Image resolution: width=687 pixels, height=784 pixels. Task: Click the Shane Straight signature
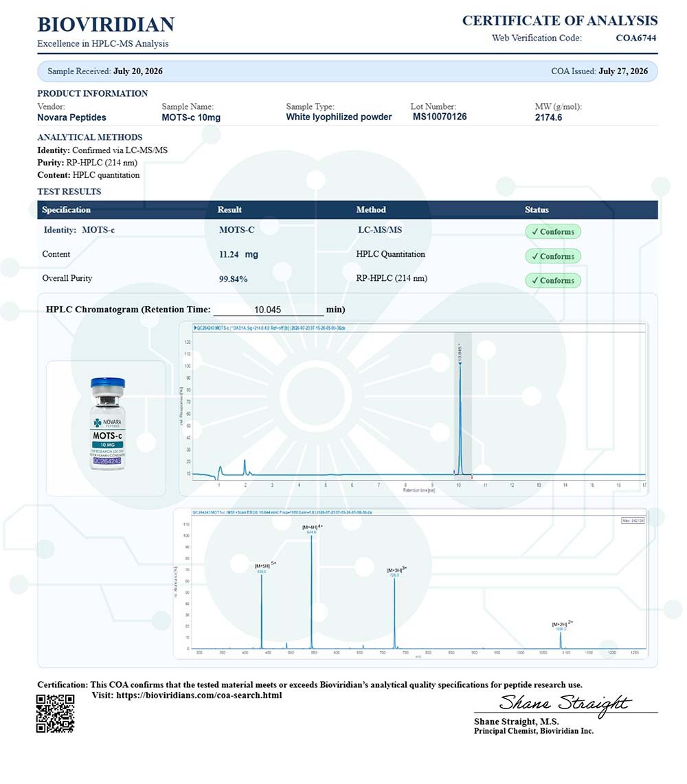point(565,704)
